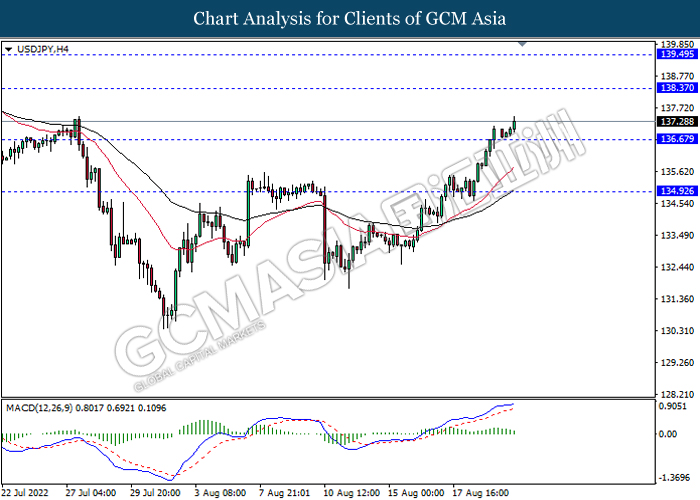The width and height of the screenshot is (700, 500).
Task: Click the 17 Aug 16:00 time label
Action: [481, 493]
